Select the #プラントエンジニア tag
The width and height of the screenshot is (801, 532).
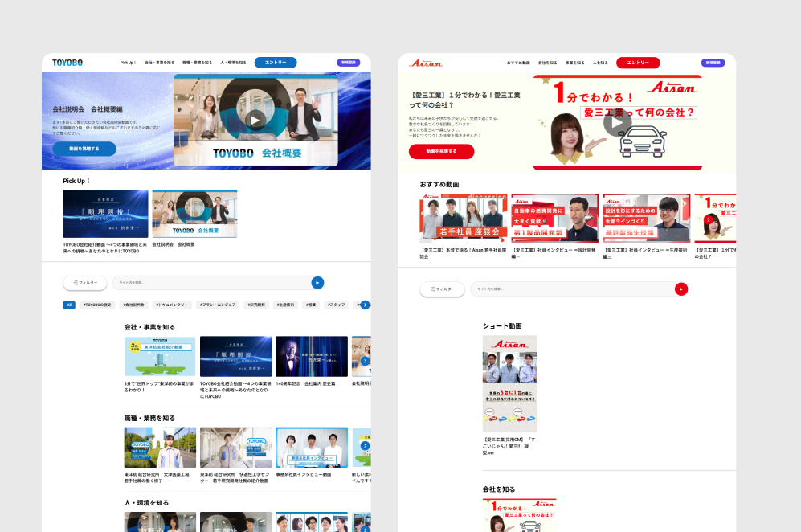[219, 305]
